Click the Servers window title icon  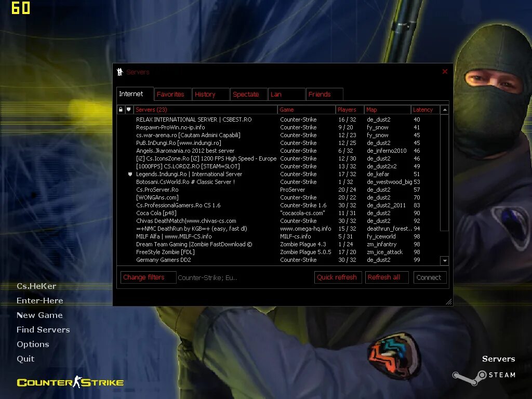pos(120,72)
